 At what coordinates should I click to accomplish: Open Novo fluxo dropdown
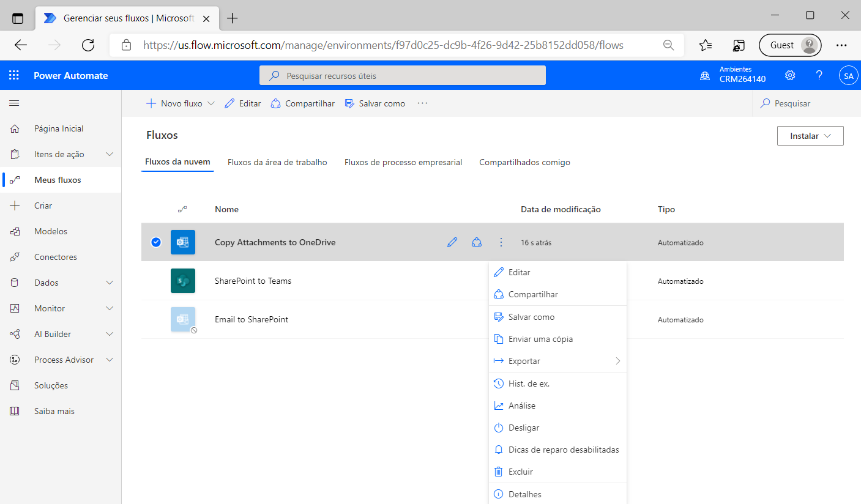(211, 103)
